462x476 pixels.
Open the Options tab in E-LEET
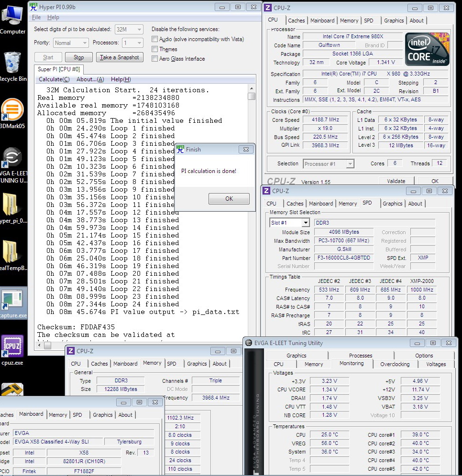[424, 356]
